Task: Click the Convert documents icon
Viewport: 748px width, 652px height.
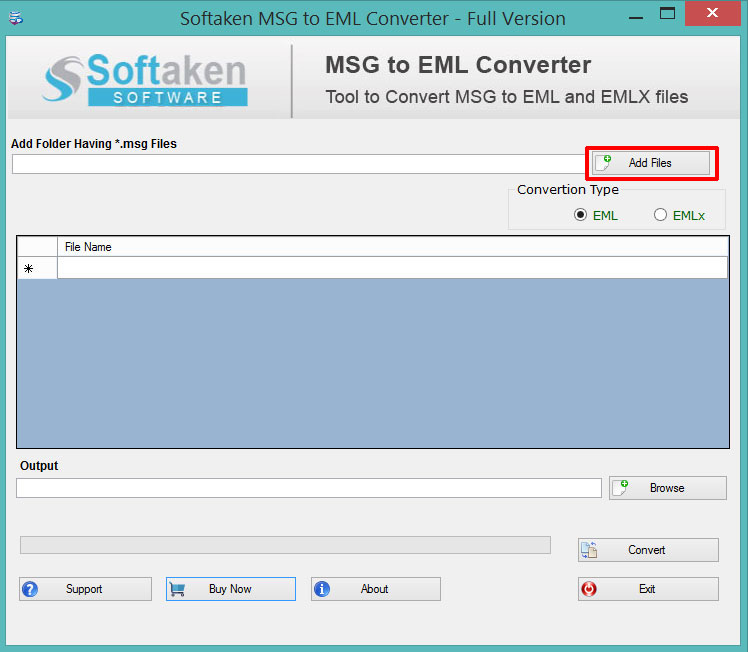Action: click(589, 550)
